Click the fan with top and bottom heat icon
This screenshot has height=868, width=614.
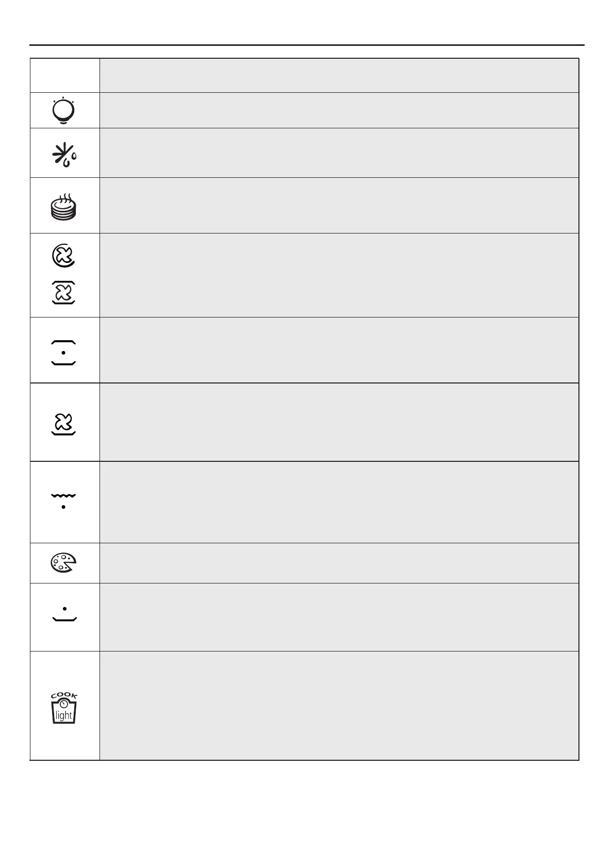[x=64, y=293]
